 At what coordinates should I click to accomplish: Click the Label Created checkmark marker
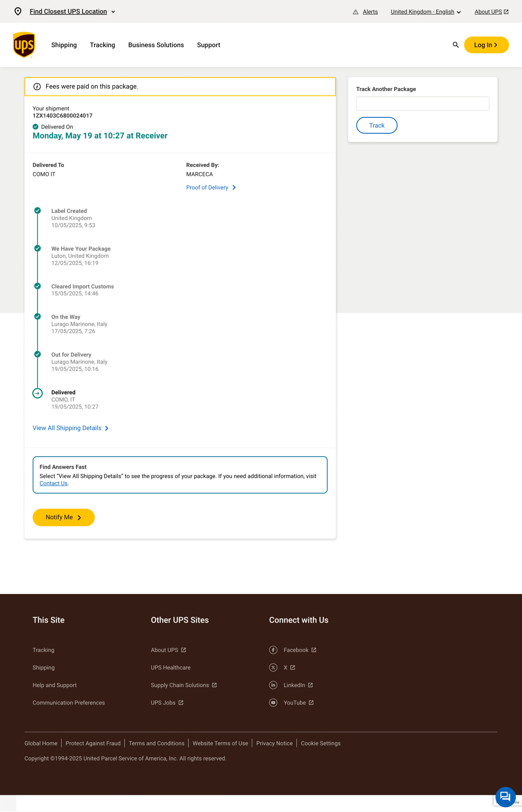coord(38,211)
